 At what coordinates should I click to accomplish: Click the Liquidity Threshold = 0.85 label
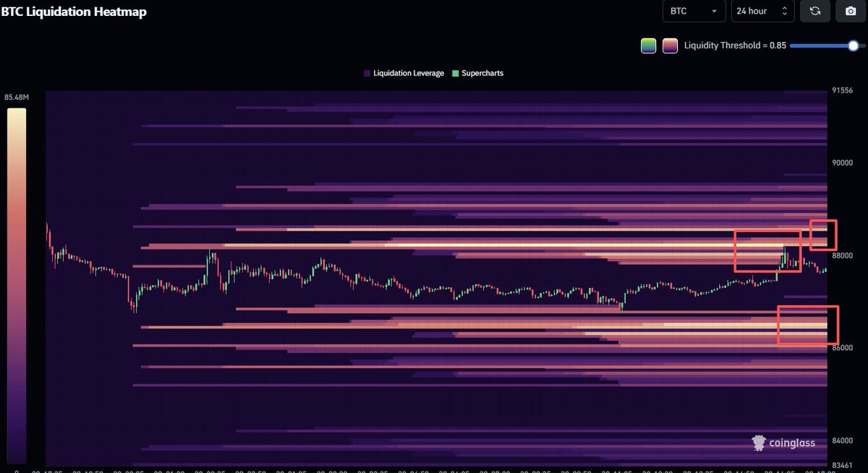coord(735,46)
